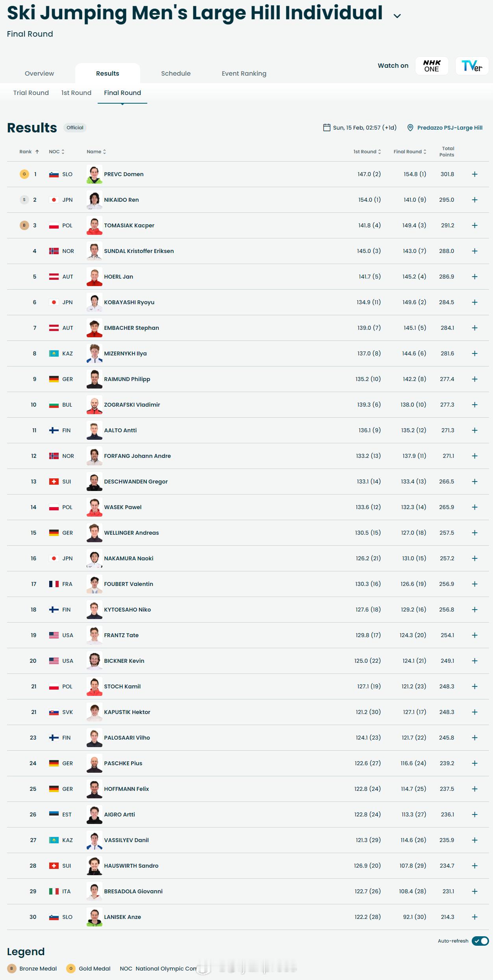493x980 pixels.
Task: Click the silver medal badge for NIKAIDO Ren
Action: point(24,200)
